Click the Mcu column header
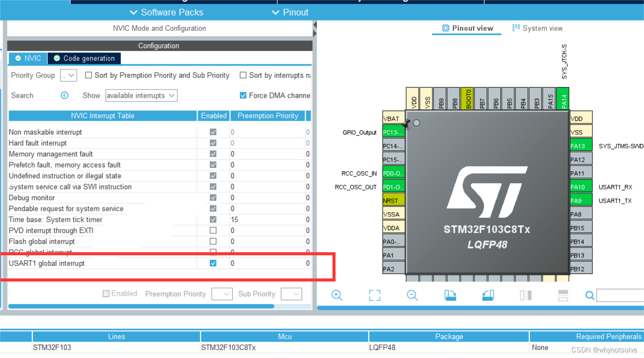The width and height of the screenshot is (644, 358). 284,337
